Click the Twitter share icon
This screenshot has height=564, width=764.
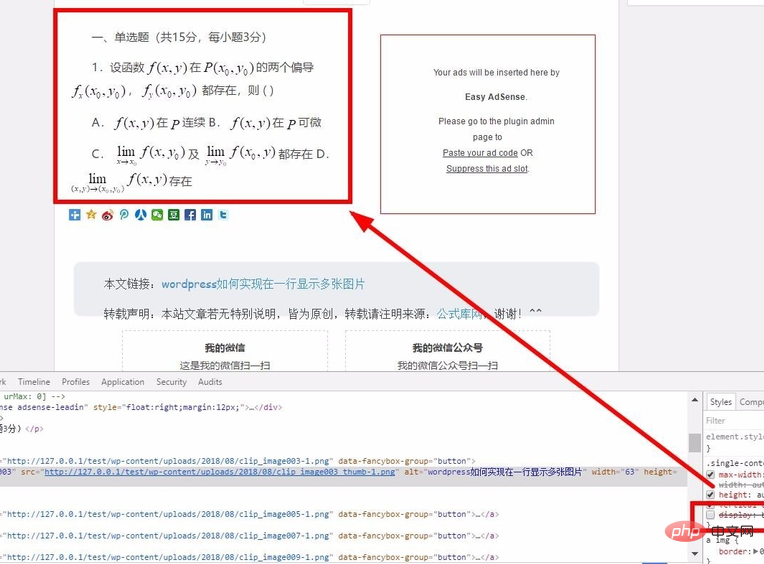click(x=223, y=215)
